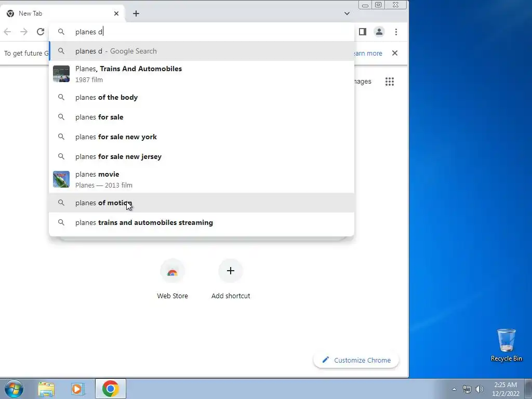Open the New Tab tab
The image size is (532, 399).
click(x=62, y=14)
